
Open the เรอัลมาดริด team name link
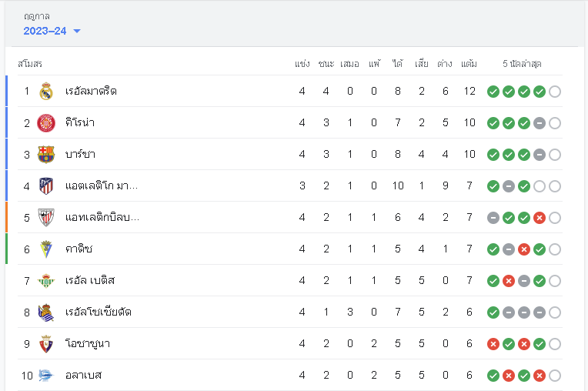(x=91, y=91)
